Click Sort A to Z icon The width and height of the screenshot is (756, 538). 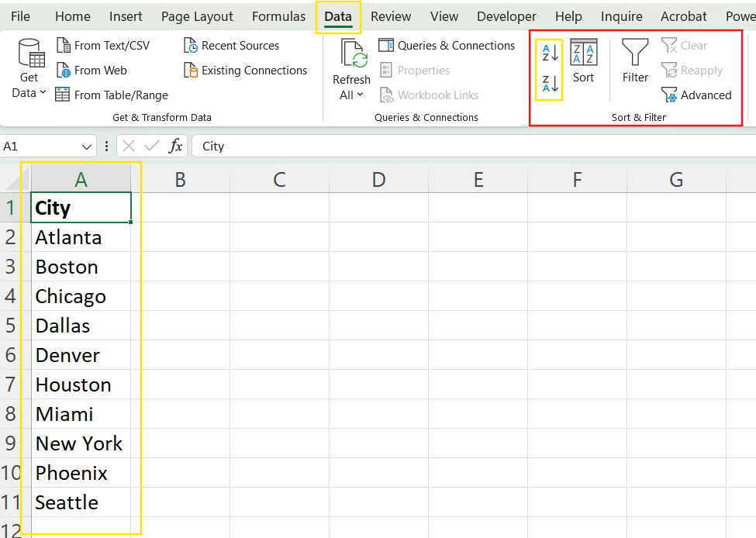tap(550, 53)
